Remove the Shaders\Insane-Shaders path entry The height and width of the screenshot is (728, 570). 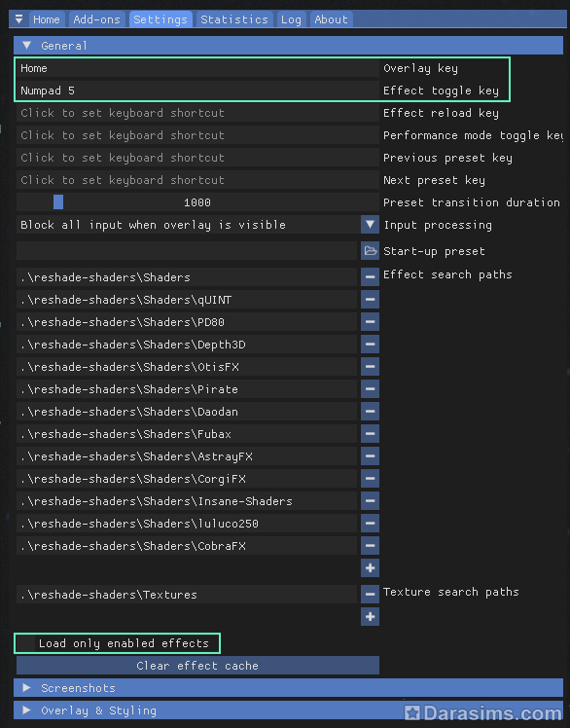[x=370, y=501]
